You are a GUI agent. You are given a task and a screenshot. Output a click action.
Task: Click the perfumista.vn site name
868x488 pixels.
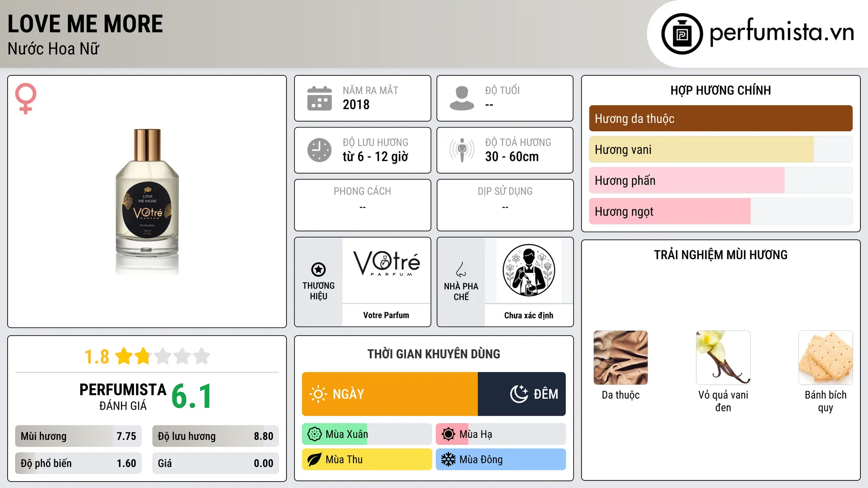pyautogui.click(x=782, y=32)
